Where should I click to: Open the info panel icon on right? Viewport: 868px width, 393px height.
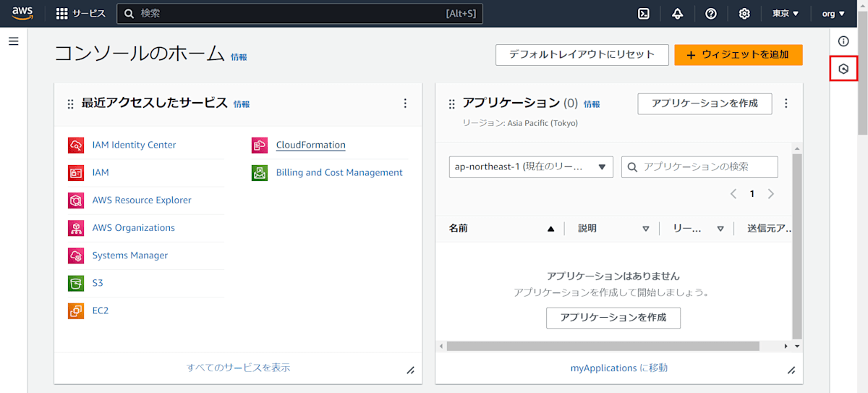tap(843, 41)
